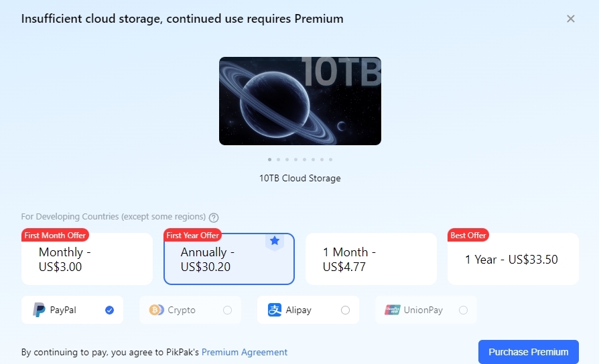599x364 pixels.
Task: Select the PayPal radio button
Action: pyautogui.click(x=110, y=310)
